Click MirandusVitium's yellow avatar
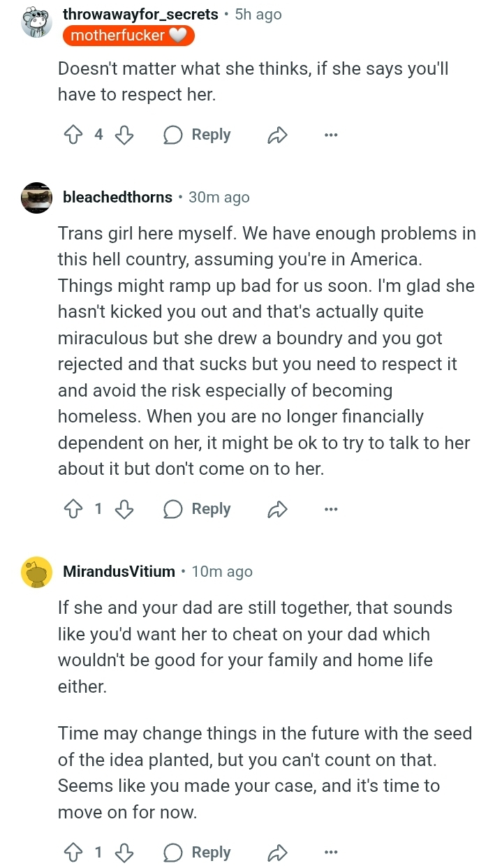Image resolution: width=502 pixels, height=868 pixels. (x=37, y=573)
